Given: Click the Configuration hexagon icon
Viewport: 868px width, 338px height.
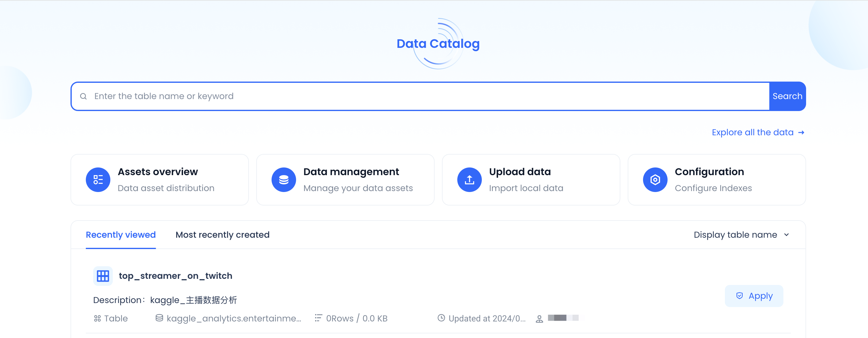Looking at the screenshot, I should click(x=655, y=180).
